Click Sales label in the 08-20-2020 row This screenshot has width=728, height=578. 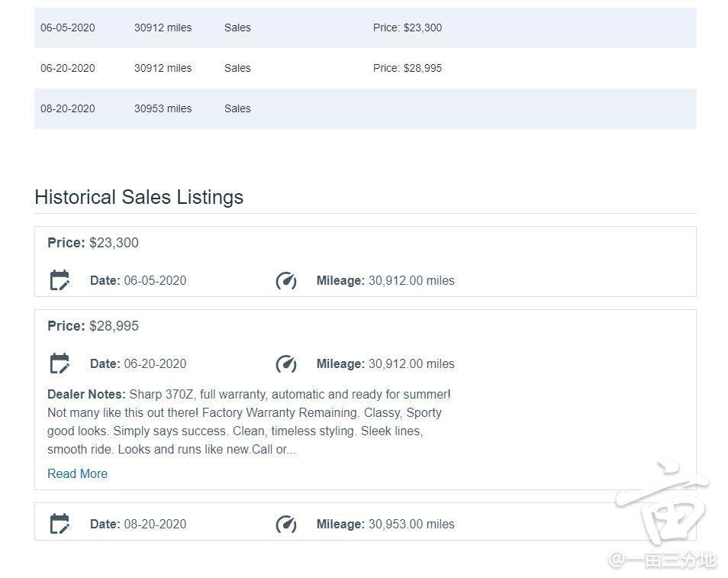[237, 108]
